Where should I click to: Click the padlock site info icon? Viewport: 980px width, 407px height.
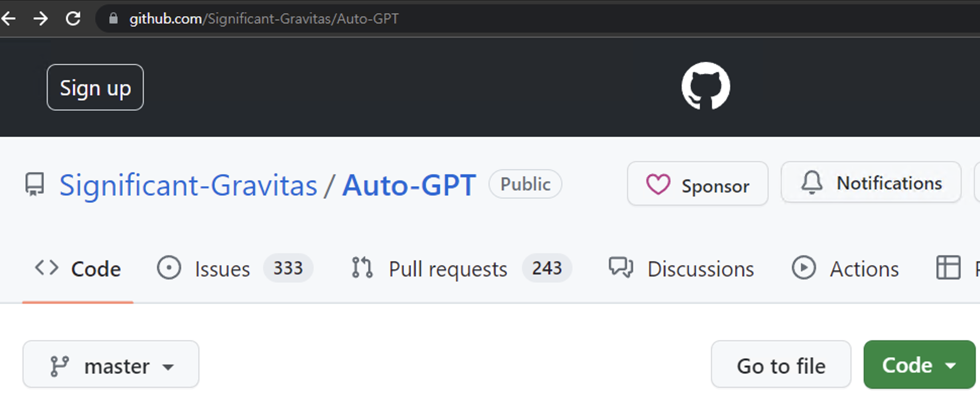(113, 19)
